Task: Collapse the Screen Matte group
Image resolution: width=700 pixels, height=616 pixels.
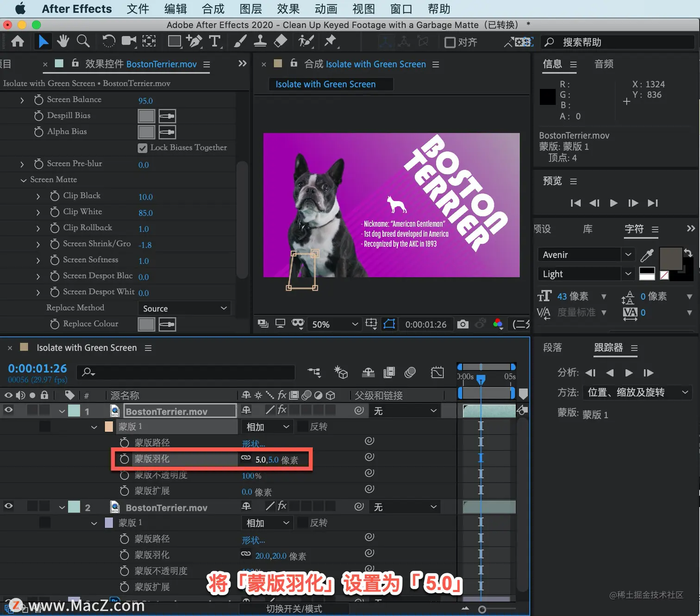Action: click(23, 180)
